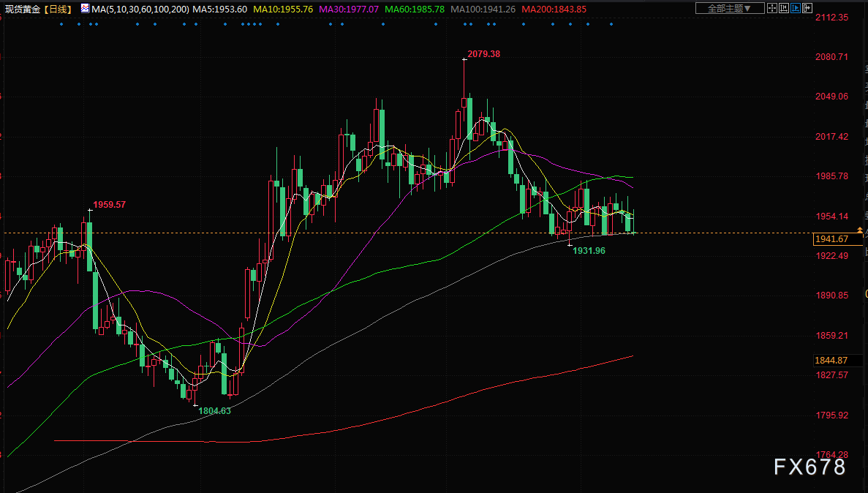
Task: Click the MA(5,10,30,60,100,200) parameter label
Action: (x=140, y=10)
